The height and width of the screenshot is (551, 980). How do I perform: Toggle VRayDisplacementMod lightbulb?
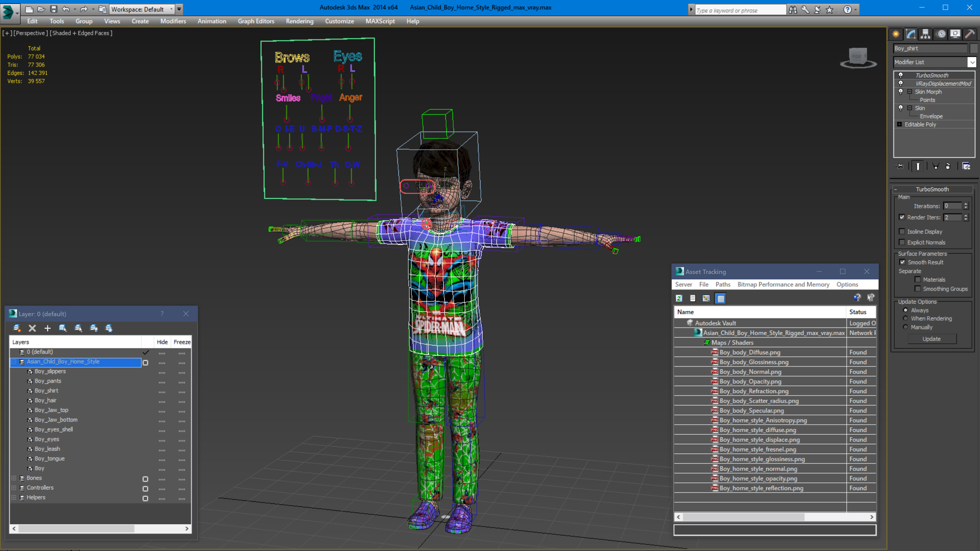[900, 83]
